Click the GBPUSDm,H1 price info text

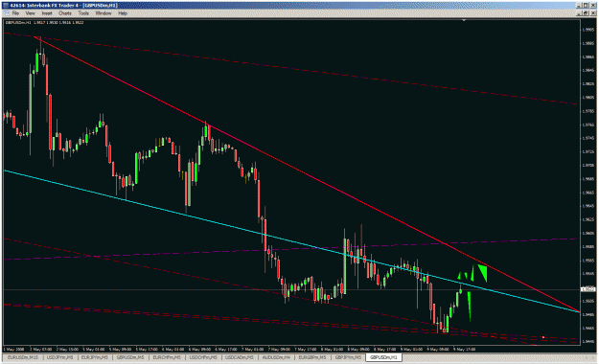pos(45,23)
